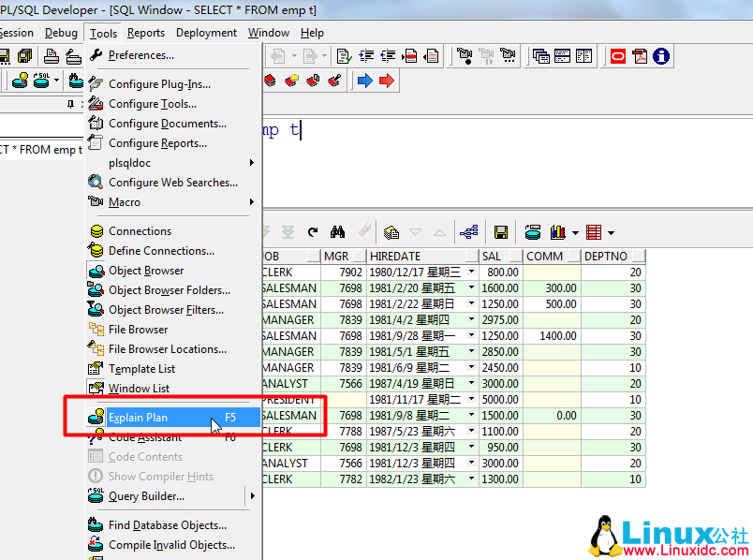753x560 pixels.
Task: Click the binoculars find icon in grid toolbar
Action: coord(338,232)
